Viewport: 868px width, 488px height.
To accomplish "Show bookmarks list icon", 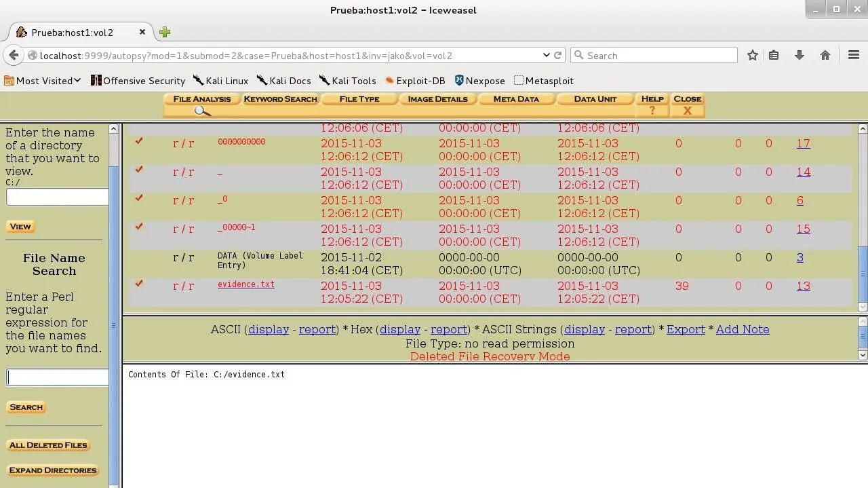I will tap(774, 55).
